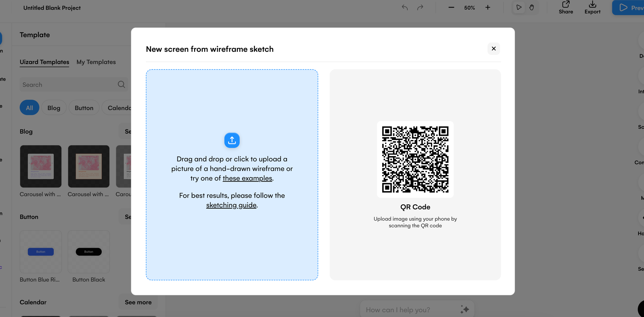
Task: Close the wireframe sketch dialog
Action: point(493,49)
